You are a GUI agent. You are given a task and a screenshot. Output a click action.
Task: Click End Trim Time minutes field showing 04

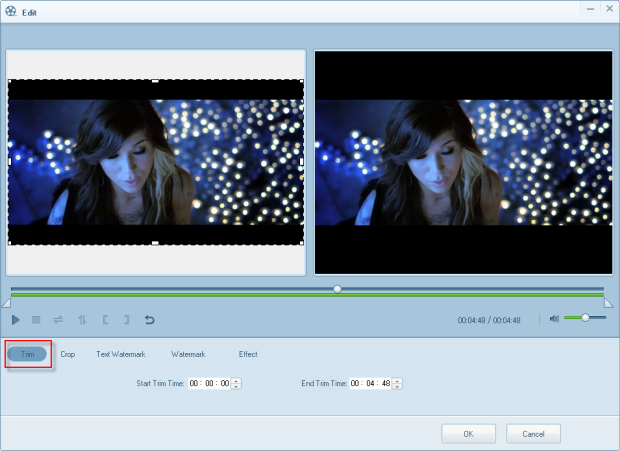click(x=370, y=383)
